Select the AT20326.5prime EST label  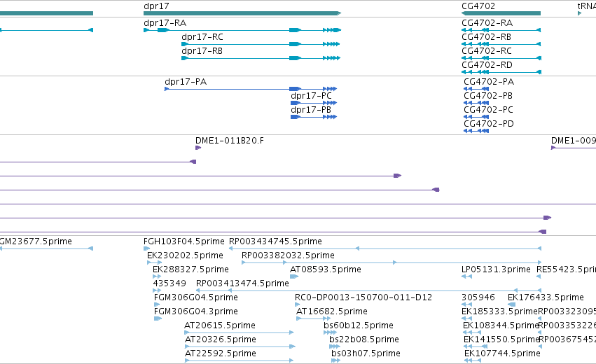pos(221,340)
